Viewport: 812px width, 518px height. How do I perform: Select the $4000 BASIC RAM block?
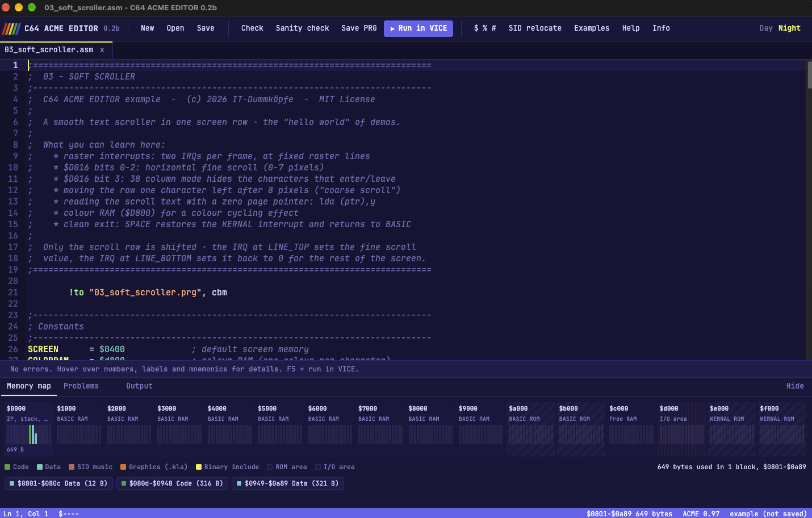(x=229, y=429)
